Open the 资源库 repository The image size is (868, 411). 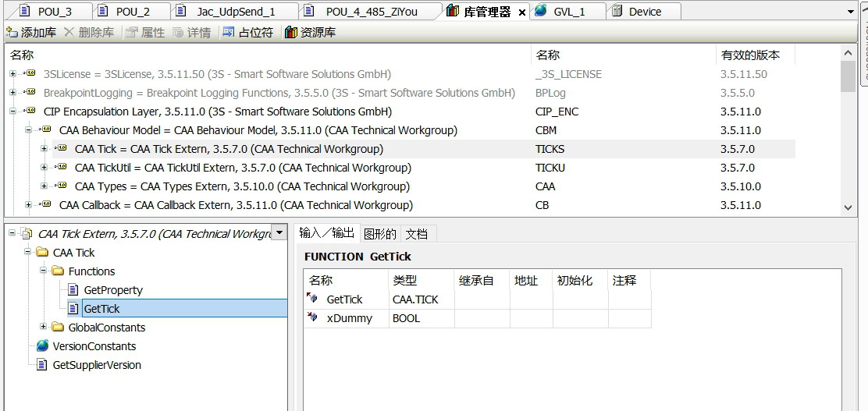point(311,33)
